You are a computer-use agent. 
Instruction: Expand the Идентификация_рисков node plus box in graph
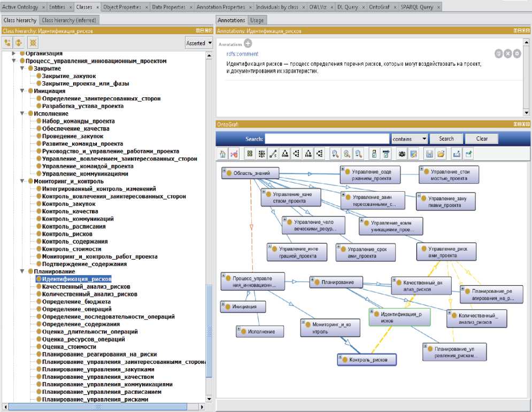[x=372, y=312]
